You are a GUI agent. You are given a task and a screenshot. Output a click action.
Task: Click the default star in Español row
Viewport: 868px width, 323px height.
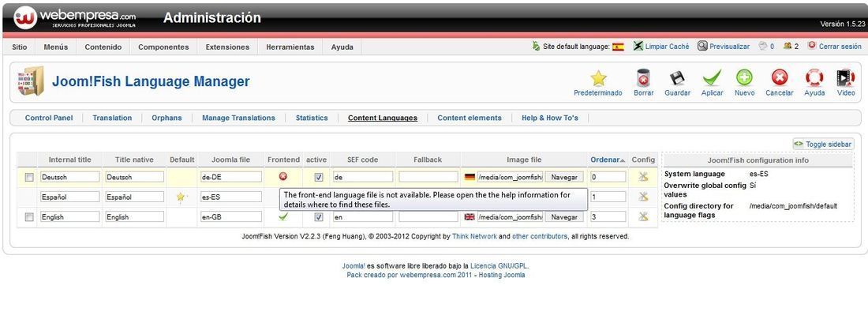click(x=181, y=197)
